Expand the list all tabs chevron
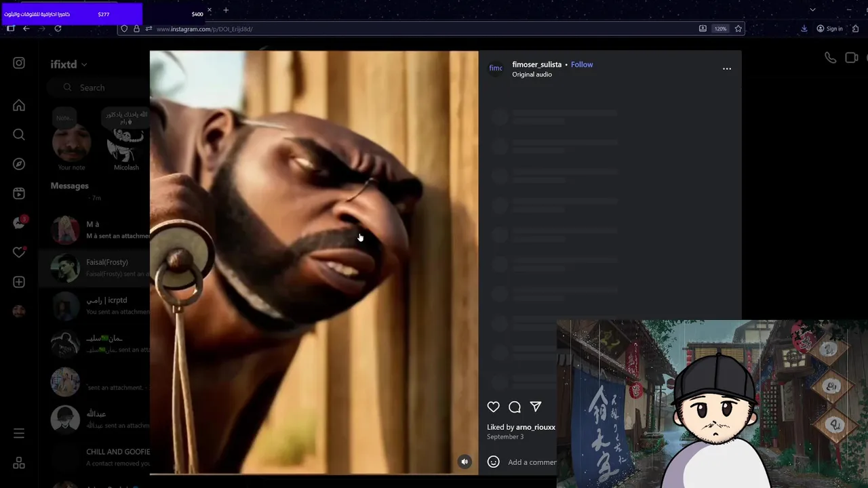This screenshot has height=488, width=868. [x=812, y=9]
